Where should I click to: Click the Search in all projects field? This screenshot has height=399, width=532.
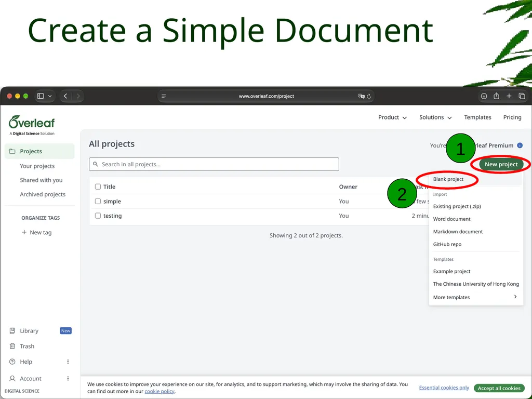(214, 164)
